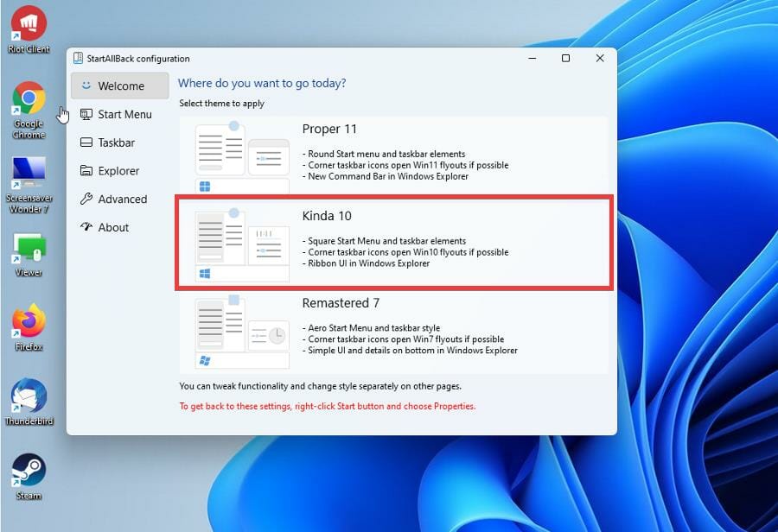Open the Start Menu settings page
Screen dimensions: 778x532
[119, 114]
